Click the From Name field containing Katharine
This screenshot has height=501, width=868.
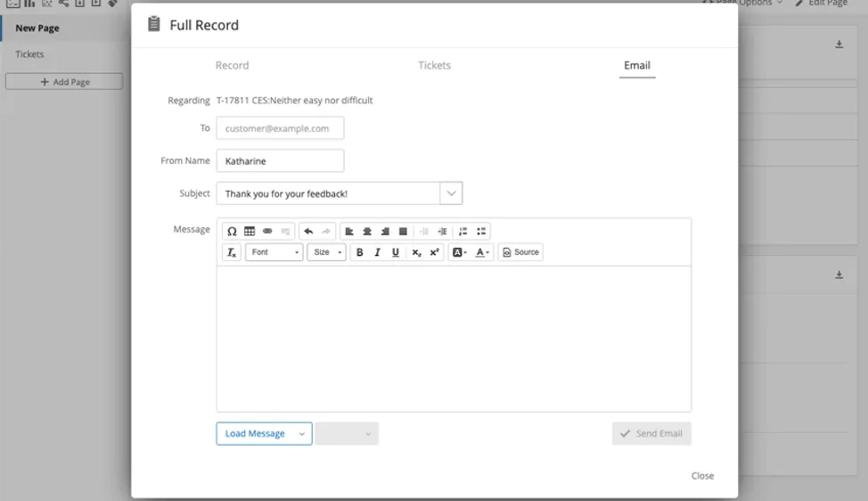pyautogui.click(x=280, y=160)
